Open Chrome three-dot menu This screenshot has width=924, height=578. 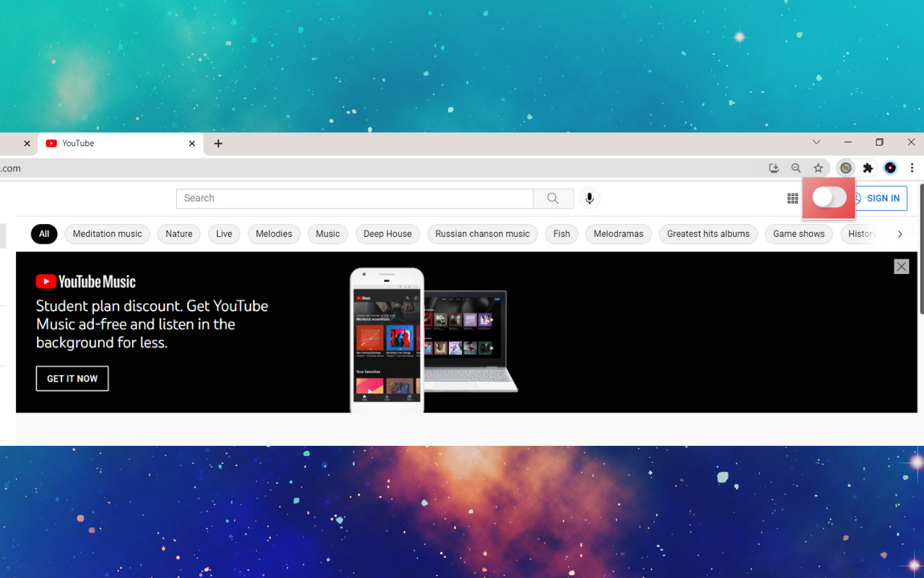(x=912, y=168)
